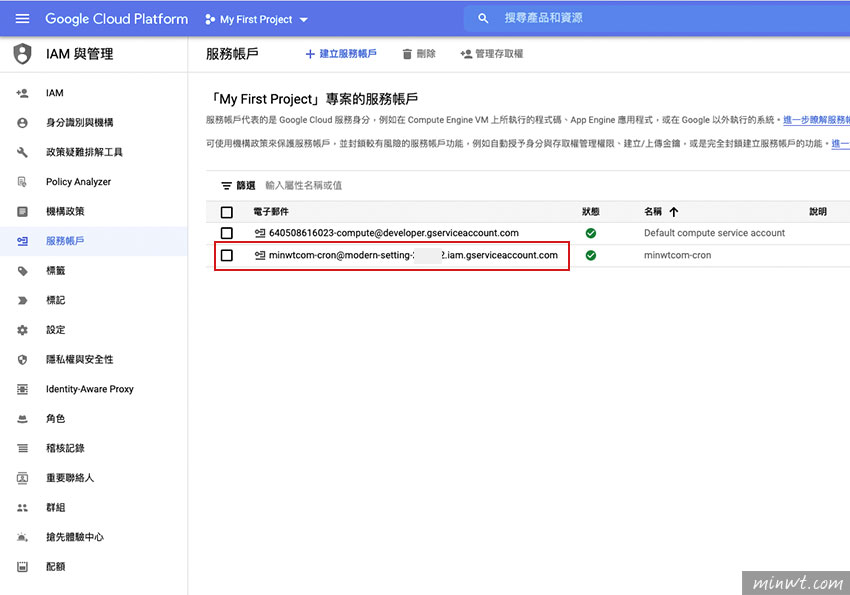Image resolution: width=850 pixels, height=595 pixels.
Task: Open the 進一步瞭解服務帳戶 learn more link
Action: click(x=816, y=120)
